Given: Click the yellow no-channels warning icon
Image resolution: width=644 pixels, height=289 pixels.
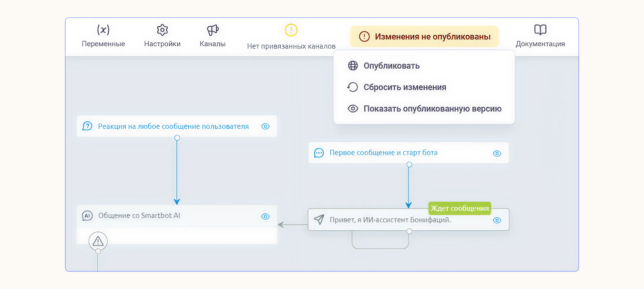Looking at the screenshot, I should 291,30.
